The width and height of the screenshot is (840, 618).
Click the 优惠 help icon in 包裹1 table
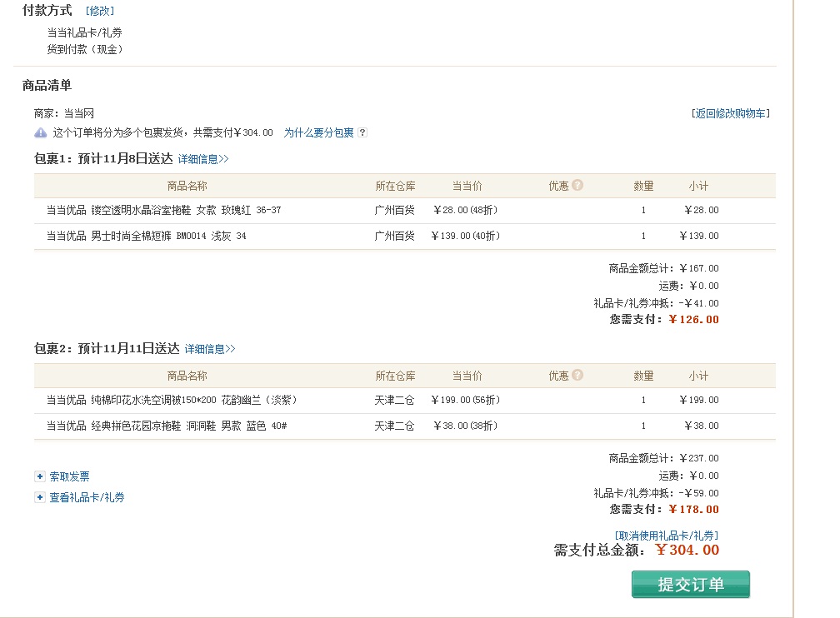(577, 186)
